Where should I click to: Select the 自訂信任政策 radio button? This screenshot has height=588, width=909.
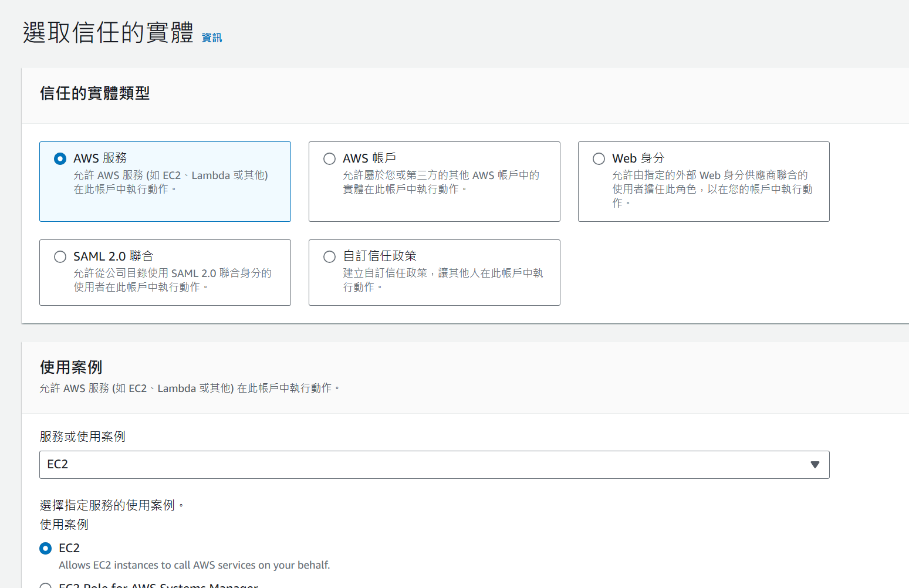click(329, 256)
